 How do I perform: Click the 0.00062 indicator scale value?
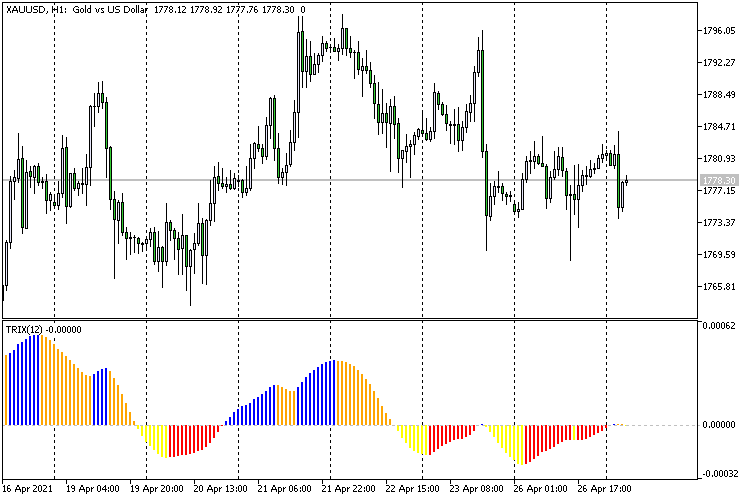pos(719,326)
